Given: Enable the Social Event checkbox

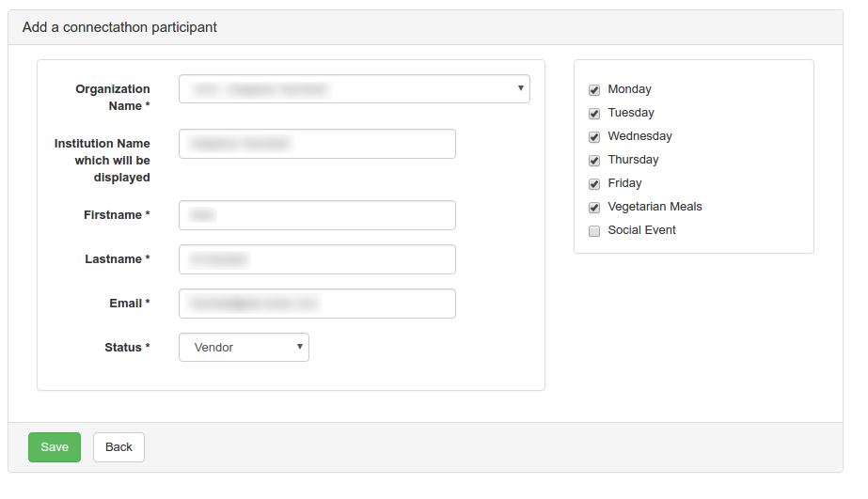Looking at the screenshot, I should point(594,231).
